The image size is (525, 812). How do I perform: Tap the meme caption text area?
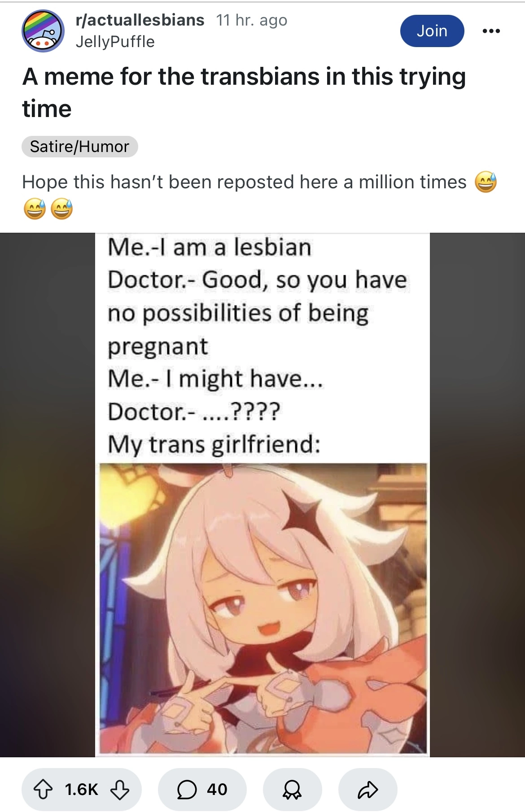(258, 346)
